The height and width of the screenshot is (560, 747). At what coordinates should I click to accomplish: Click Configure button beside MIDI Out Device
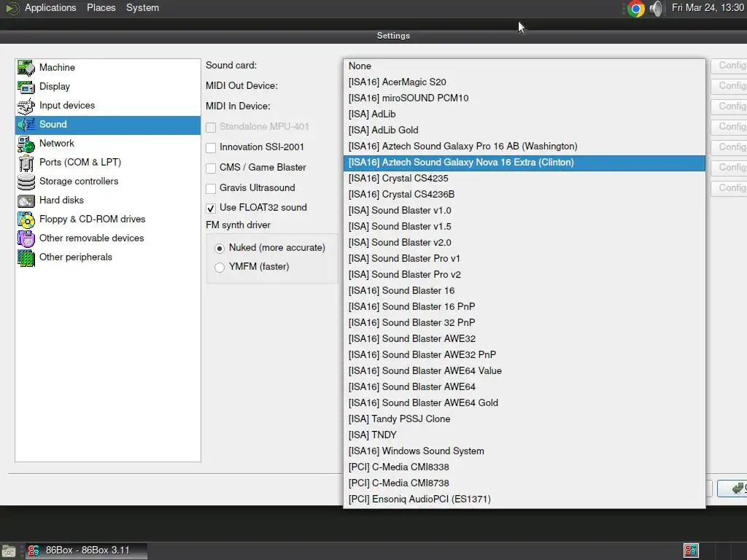(729, 86)
